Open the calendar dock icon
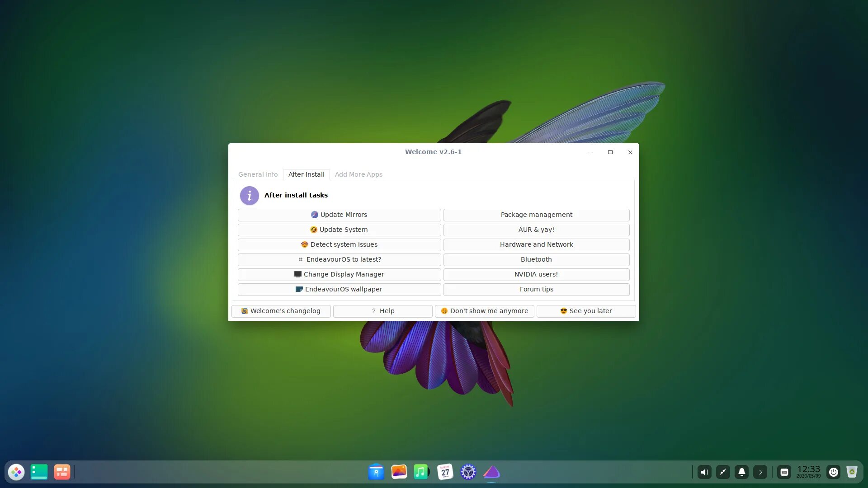Image resolution: width=868 pixels, height=488 pixels. point(445,472)
